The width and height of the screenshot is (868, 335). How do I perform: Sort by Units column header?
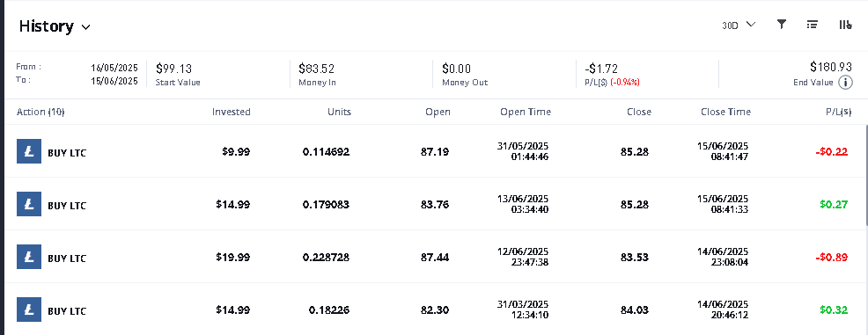click(x=339, y=112)
